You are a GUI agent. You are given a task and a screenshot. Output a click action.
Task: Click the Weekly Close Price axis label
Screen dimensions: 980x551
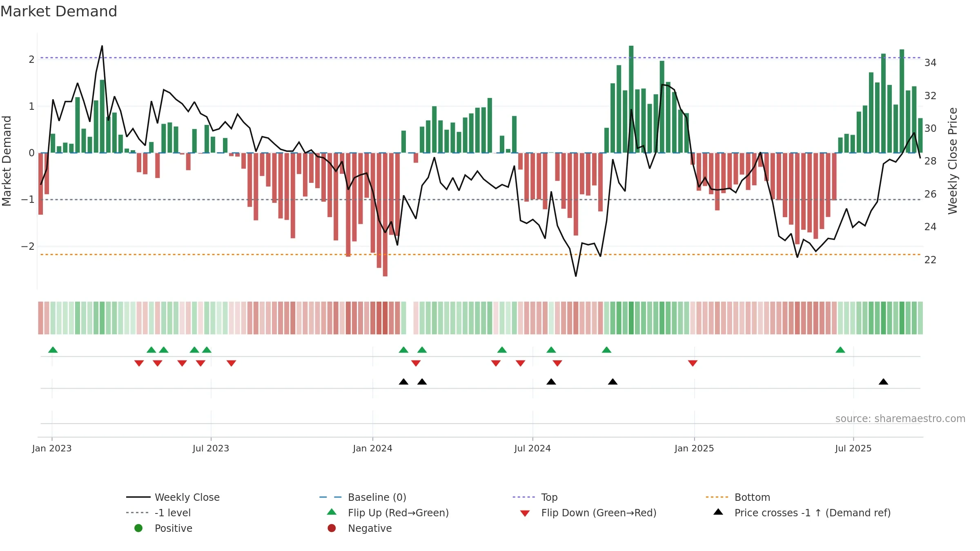(953, 161)
